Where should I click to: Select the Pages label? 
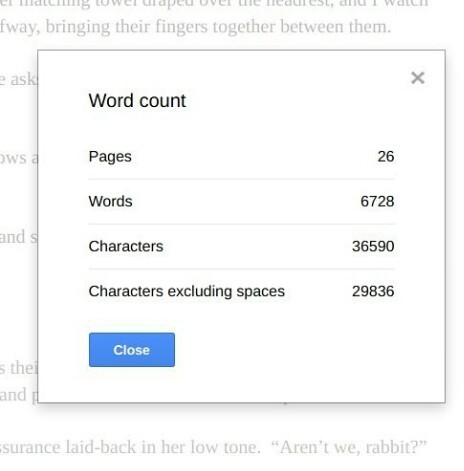pyautogui.click(x=110, y=156)
